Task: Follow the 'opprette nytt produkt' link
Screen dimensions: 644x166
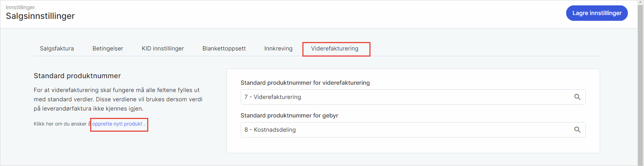Action: click(117, 124)
